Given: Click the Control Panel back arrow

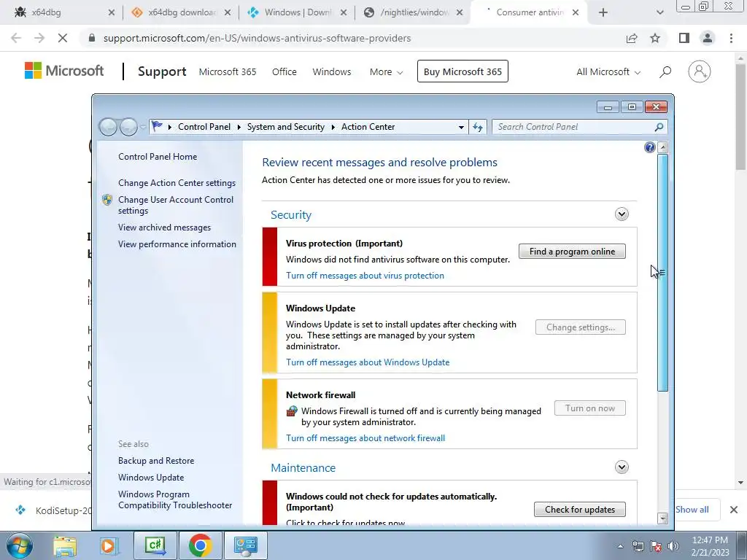Looking at the screenshot, I should (x=108, y=127).
